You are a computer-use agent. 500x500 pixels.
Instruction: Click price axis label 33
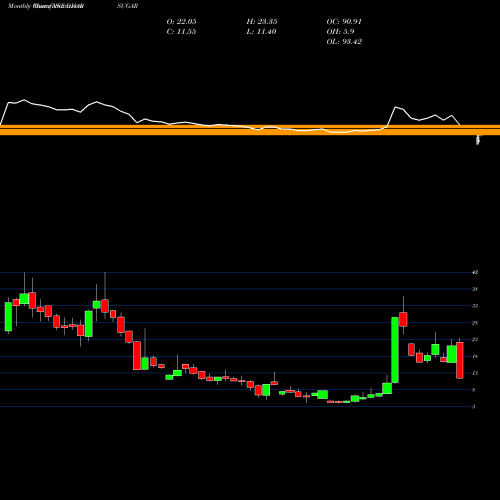[475, 306]
